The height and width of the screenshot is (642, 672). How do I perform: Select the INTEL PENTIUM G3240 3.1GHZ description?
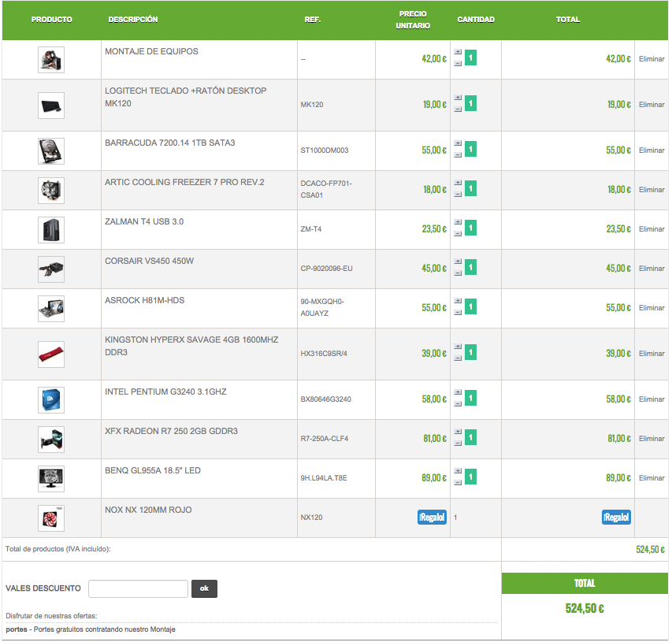[165, 392]
